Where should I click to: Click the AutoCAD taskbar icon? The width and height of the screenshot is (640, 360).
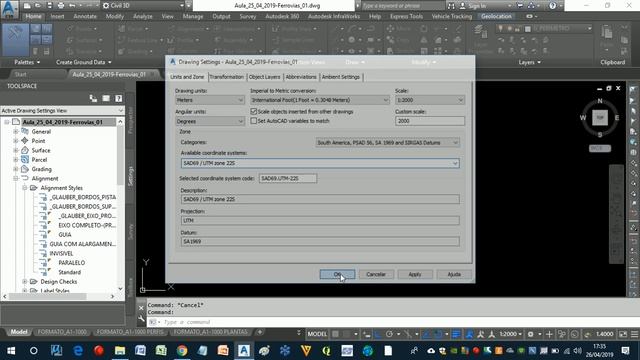pos(244,351)
